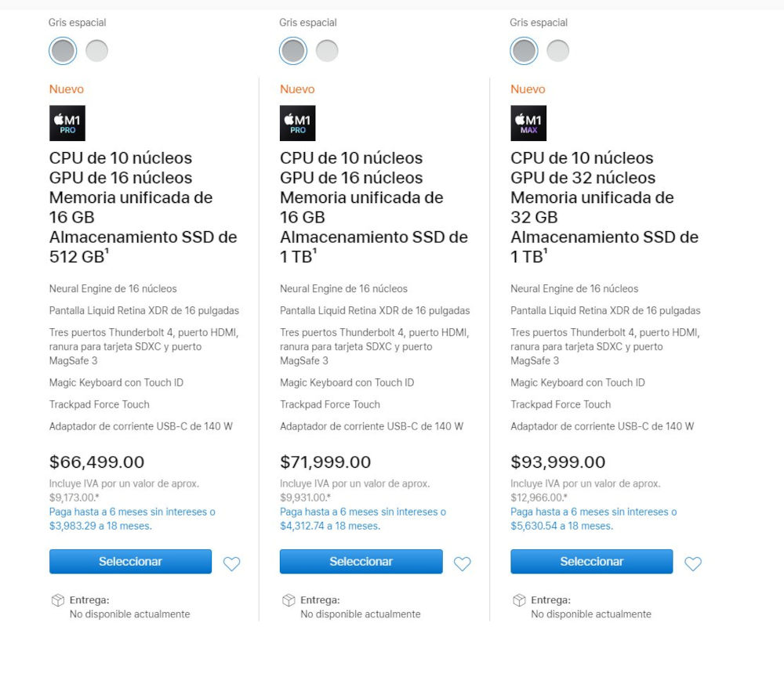Select space gray swatch for middle model
The height and width of the screenshot is (677, 784).
pos(293,51)
